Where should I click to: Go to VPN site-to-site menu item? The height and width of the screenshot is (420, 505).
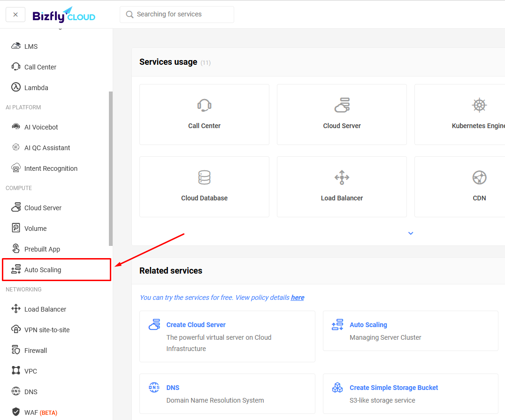(x=47, y=330)
